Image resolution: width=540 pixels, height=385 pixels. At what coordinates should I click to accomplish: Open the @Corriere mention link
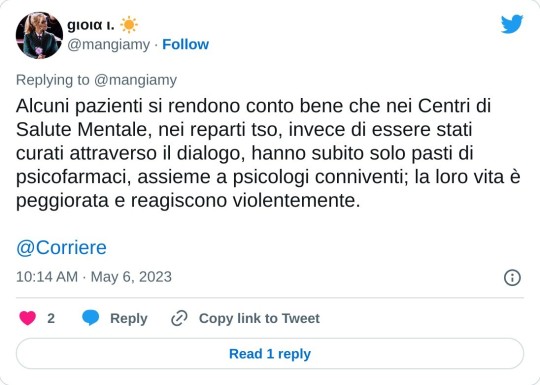tap(61, 248)
